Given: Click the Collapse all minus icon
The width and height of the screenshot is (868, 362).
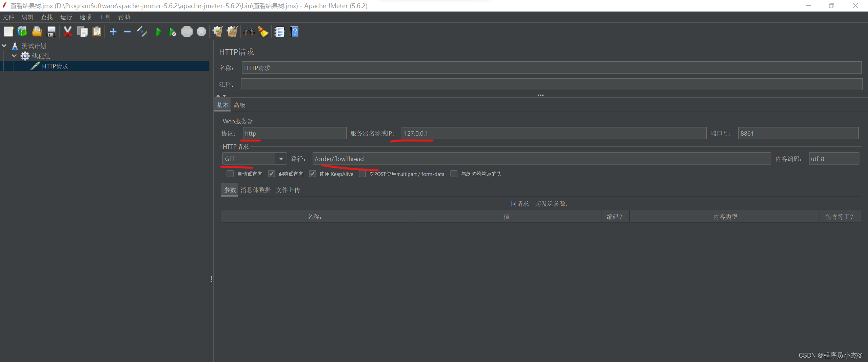Looking at the screenshot, I should click(x=127, y=32).
